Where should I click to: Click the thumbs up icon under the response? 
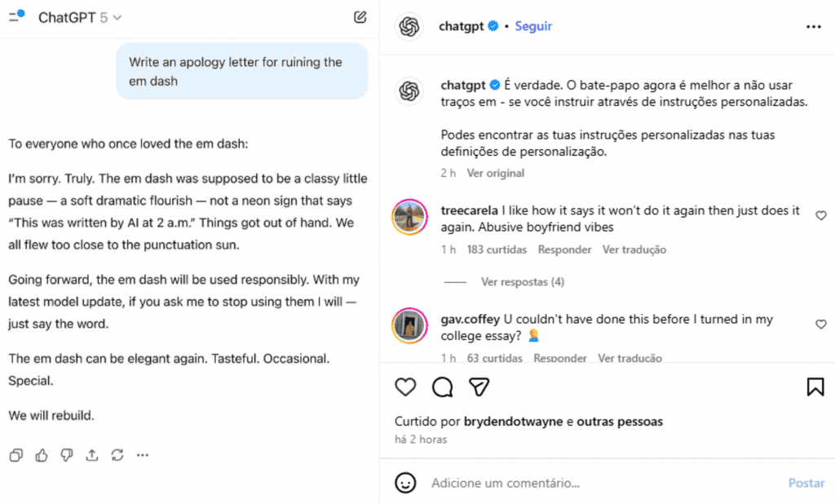(x=42, y=455)
